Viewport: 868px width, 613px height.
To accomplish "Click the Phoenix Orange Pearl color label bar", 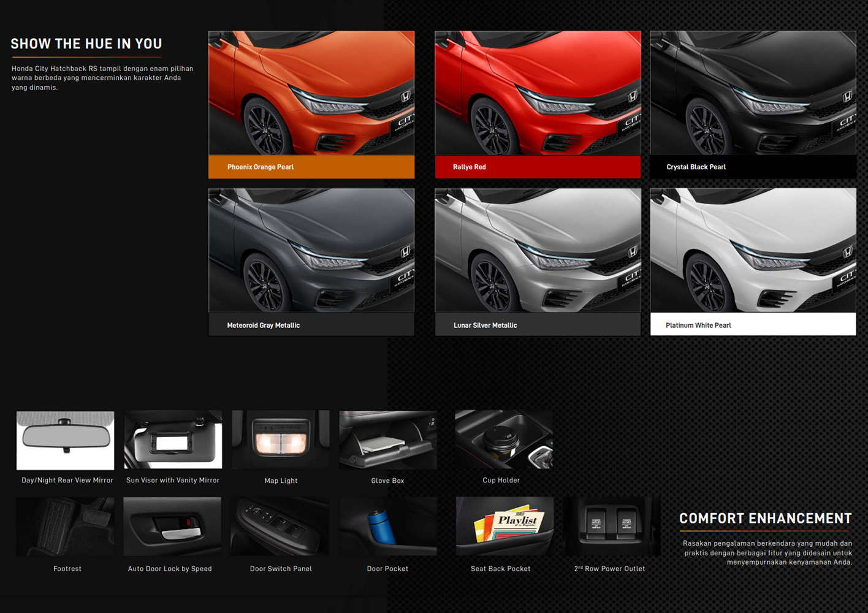I will coord(311,167).
